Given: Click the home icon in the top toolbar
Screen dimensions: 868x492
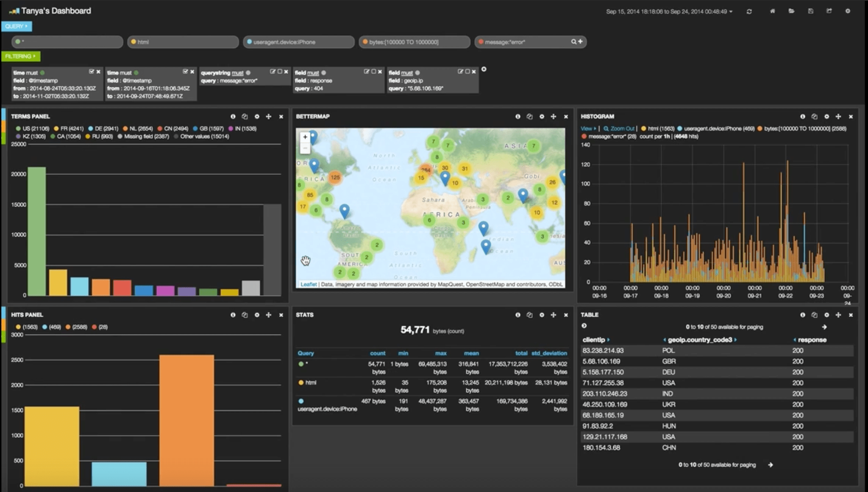Looking at the screenshot, I should click(x=773, y=11).
